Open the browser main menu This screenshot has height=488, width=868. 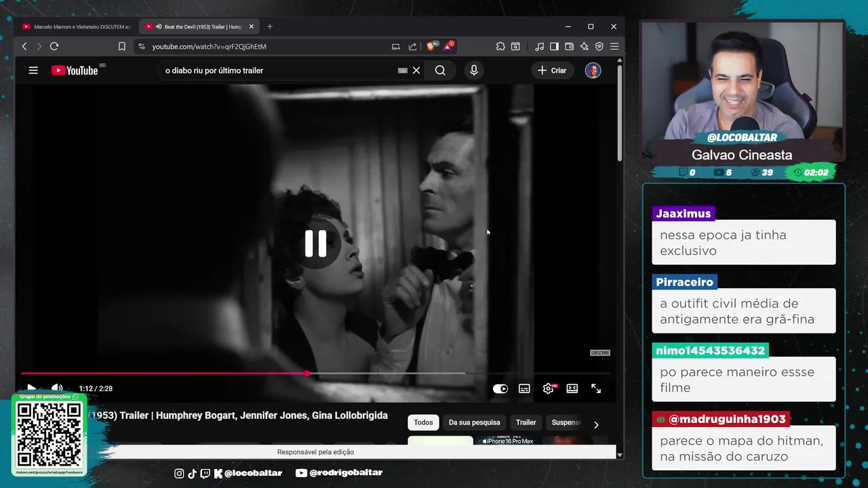click(614, 46)
